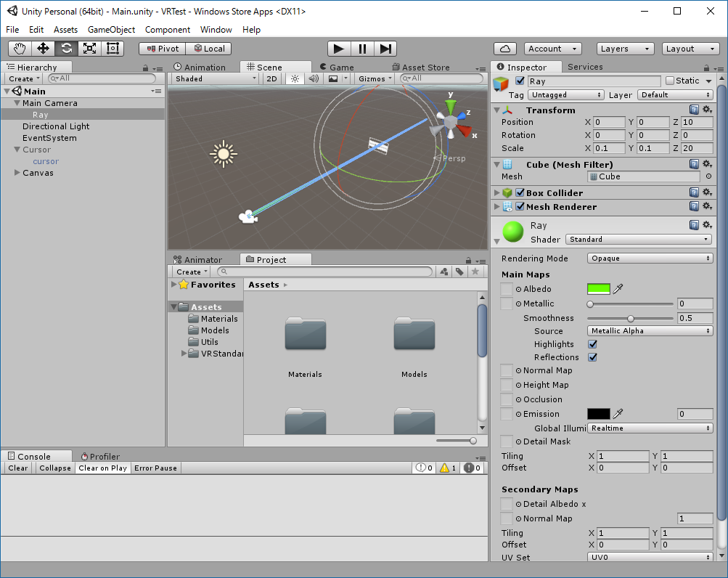Open Transform component gear menu

pyautogui.click(x=707, y=110)
